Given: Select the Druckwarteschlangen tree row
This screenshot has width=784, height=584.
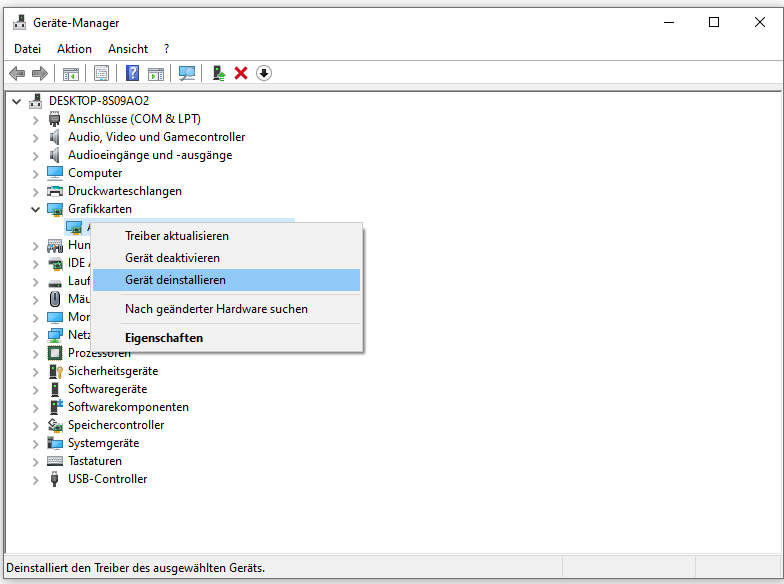Looking at the screenshot, I should [125, 191].
